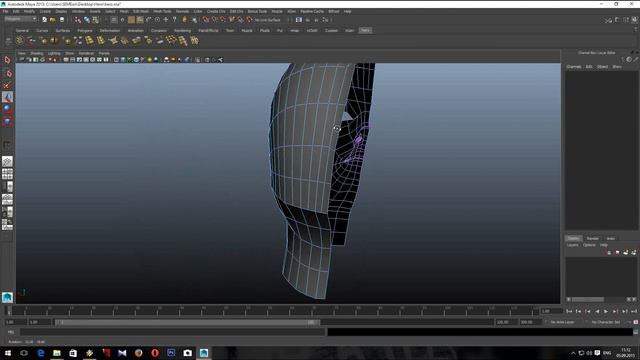Click the playback end time field
This screenshot has height=360, width=640.
point(507,322)
